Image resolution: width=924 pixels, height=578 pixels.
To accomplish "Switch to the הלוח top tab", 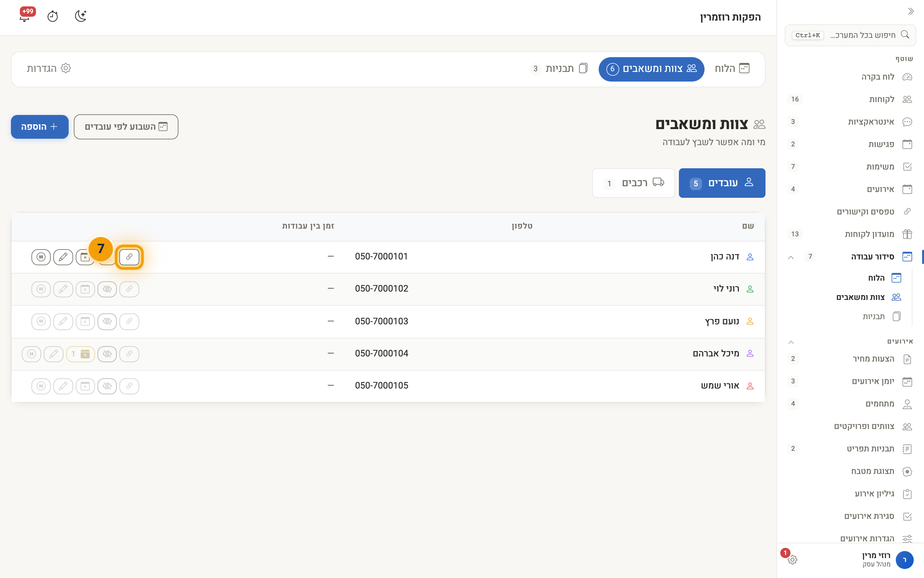I will tap(732, 69).
